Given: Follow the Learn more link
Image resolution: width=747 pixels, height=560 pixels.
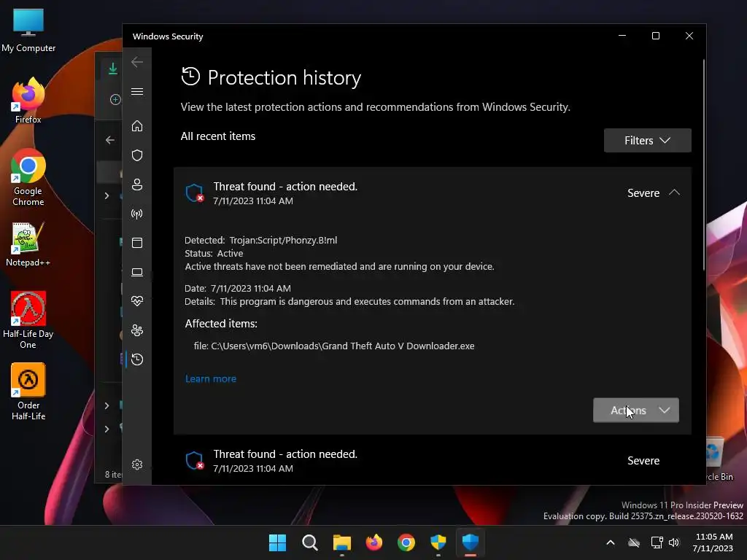Looking at the screenshot, I should coord(211,378).
